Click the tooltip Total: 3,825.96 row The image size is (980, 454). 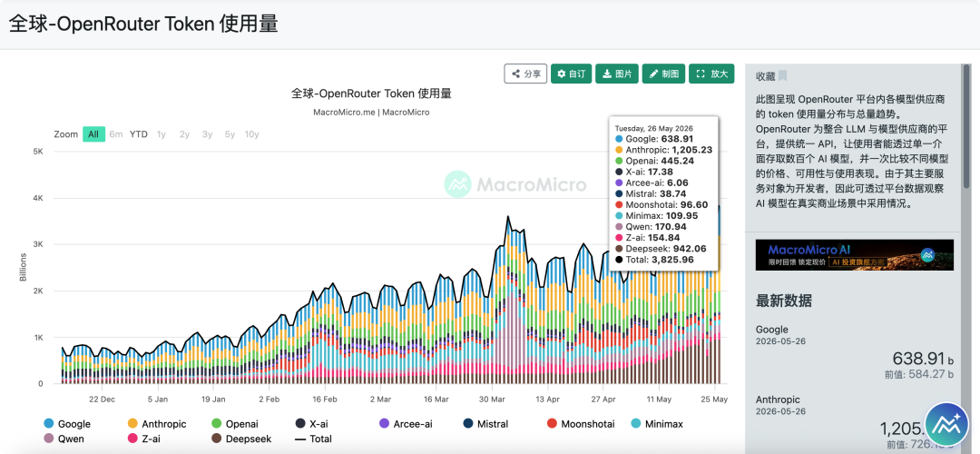tap(653, 260)
